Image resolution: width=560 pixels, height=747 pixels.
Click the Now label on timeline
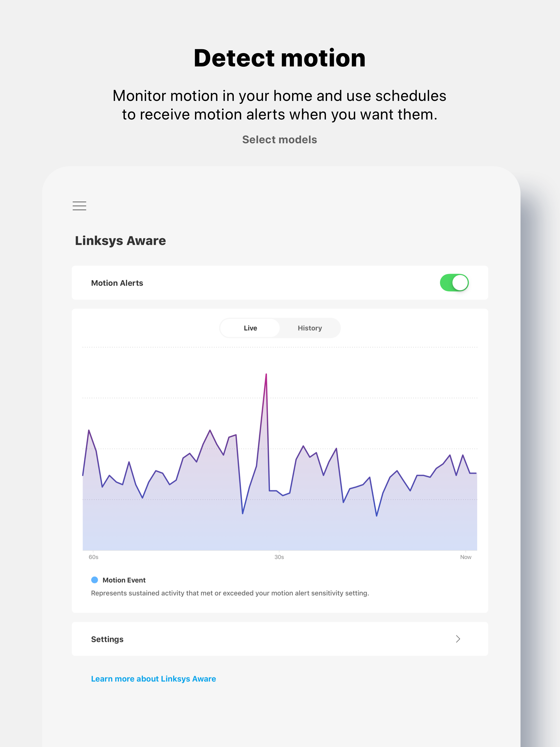point(466,557)
